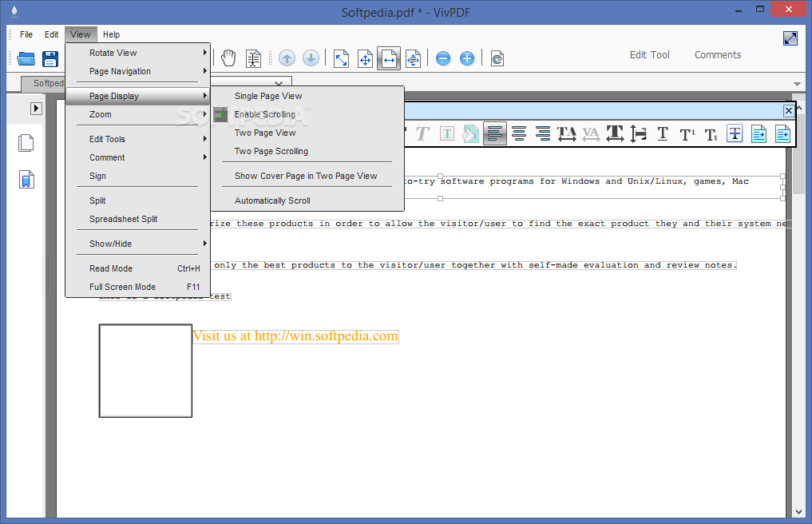812x524 pixels.
Task: Click Split in the View menu
Action: [138, 200]
